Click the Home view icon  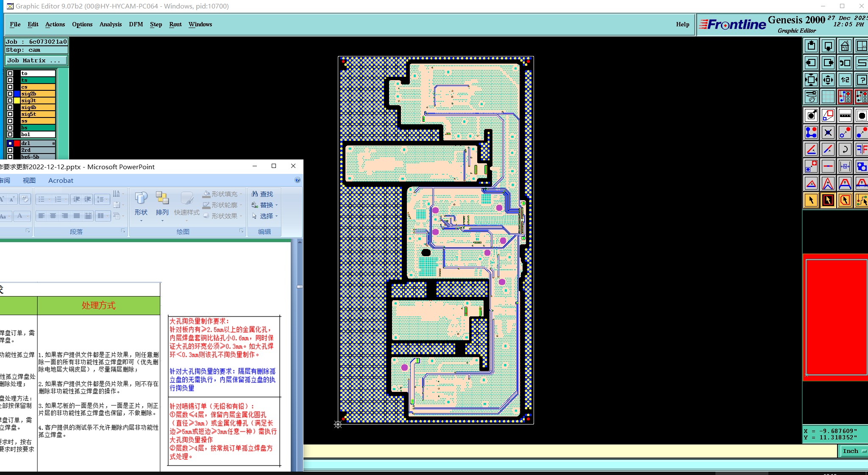tap(845, 46)
